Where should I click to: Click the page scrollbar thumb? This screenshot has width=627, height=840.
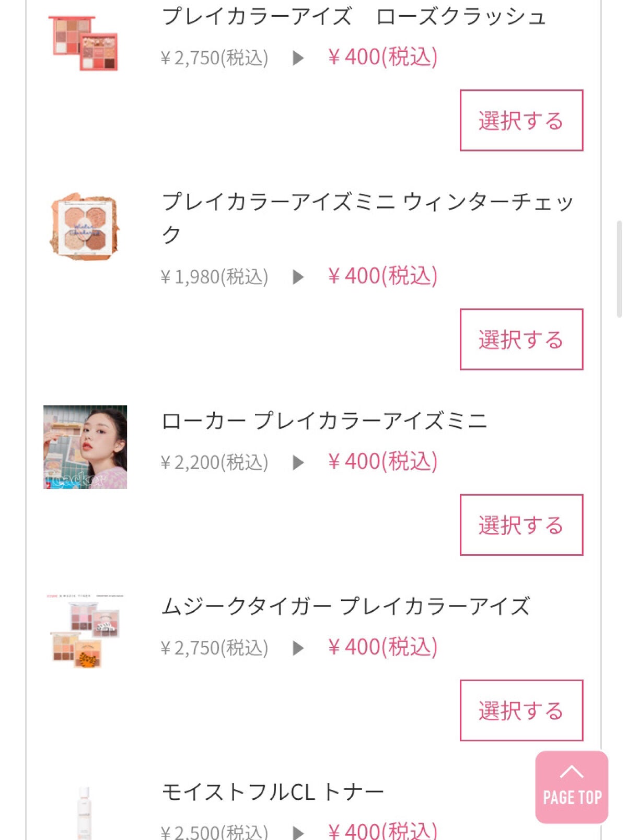point(619,269)
